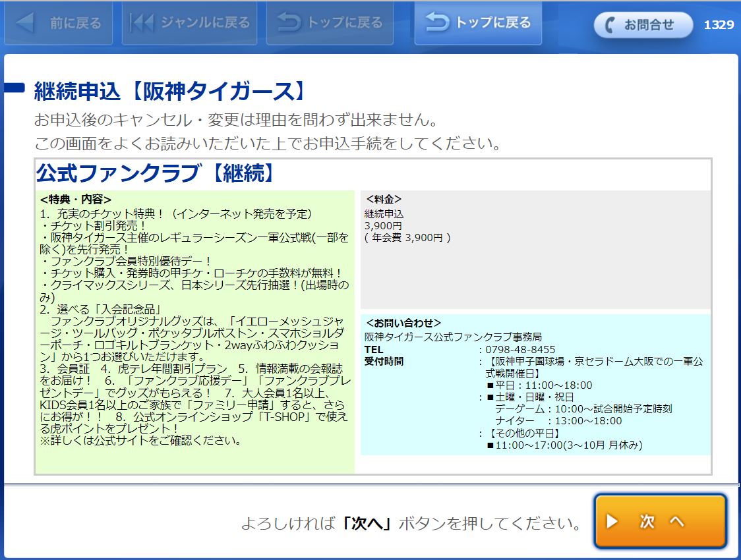Screen dimensions: 741x560
Task: Click the 11:00～17:00(3～10月 月休み) line
Action: [565, 445]
